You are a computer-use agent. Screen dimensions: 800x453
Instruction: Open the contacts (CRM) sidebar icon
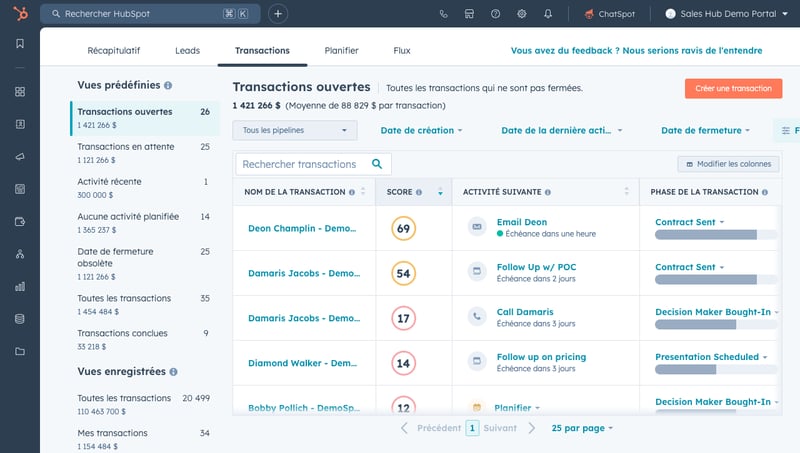[20, 124]
